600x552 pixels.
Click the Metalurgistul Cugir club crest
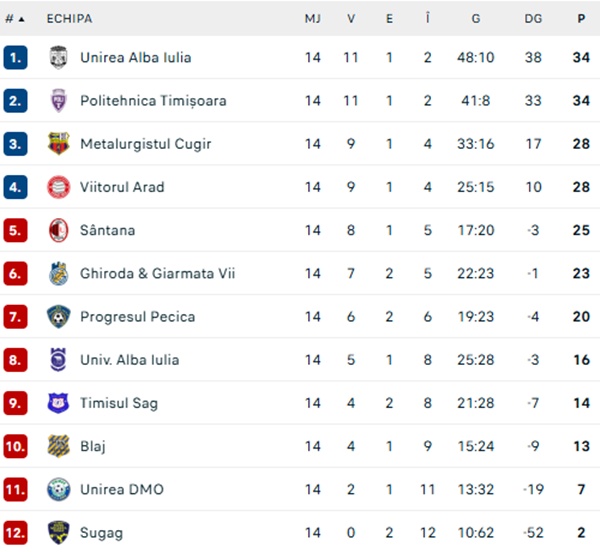pyautogui.click(x=59, y=144)
